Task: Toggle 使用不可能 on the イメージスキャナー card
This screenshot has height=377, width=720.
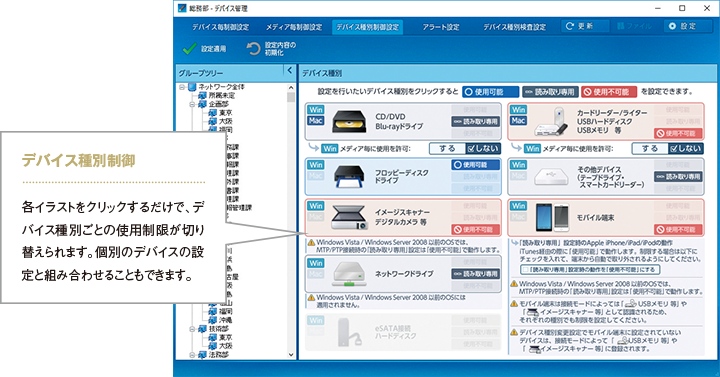Action: click(476, 229)
